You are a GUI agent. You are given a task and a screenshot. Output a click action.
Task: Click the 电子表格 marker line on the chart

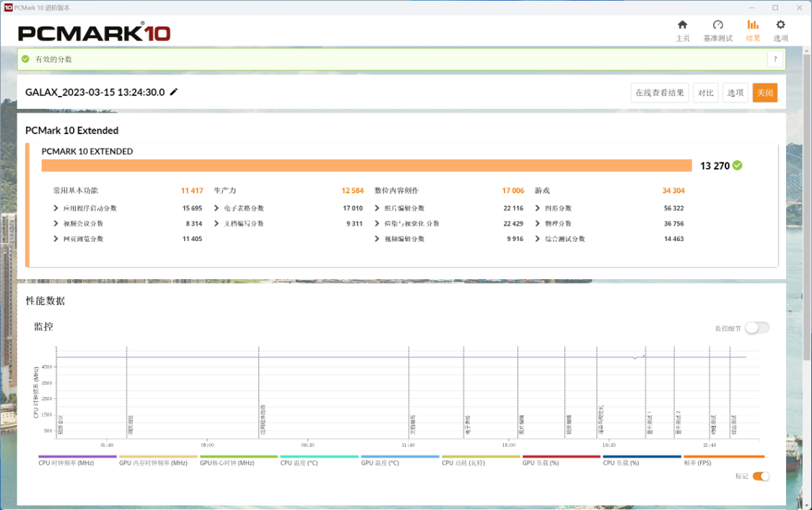click(x=464, y=392)
